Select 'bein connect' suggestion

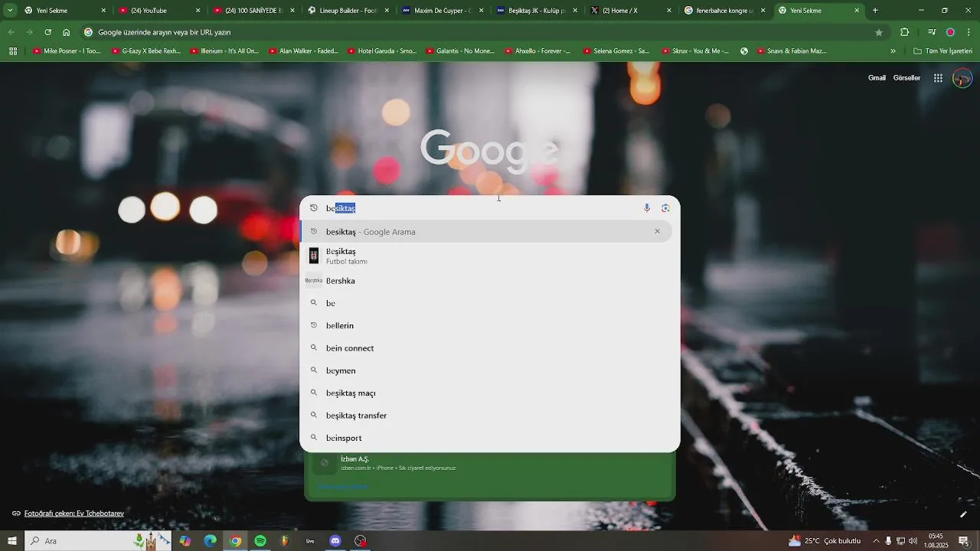(490, 348)
